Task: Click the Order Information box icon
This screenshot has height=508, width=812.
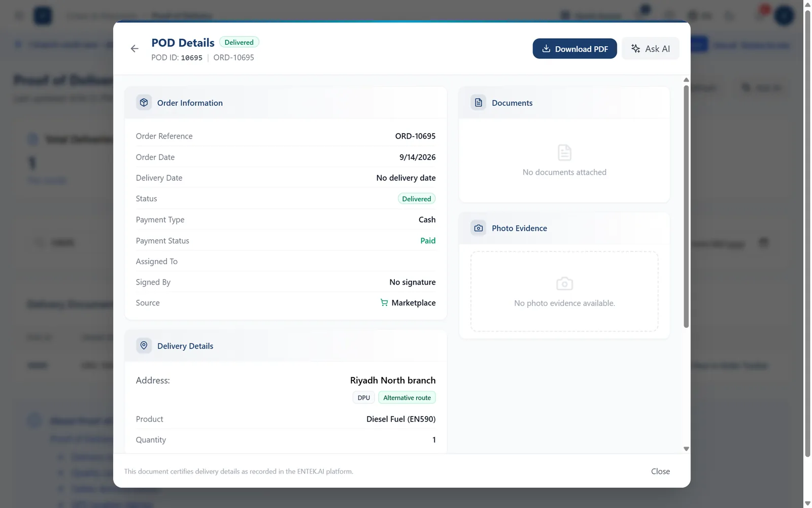Action: point(144,103)
